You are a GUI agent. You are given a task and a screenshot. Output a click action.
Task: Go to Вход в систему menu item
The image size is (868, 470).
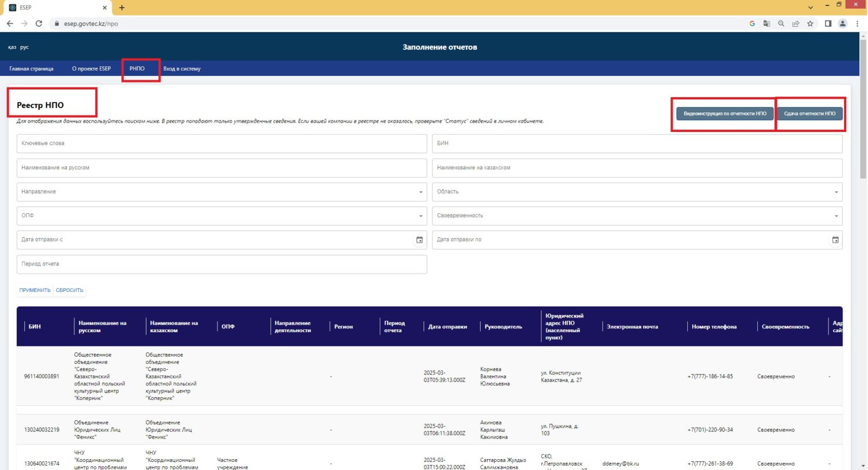click(x=182, y=69)
